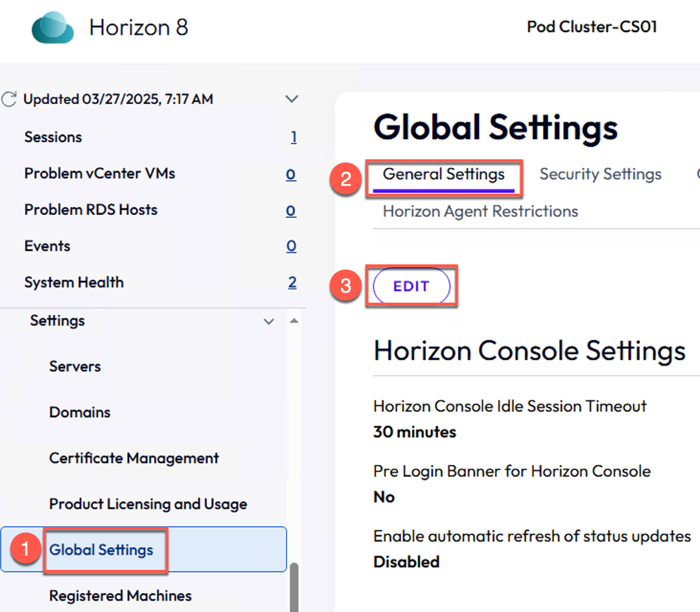Open Servers under Settings

point(75,366)
